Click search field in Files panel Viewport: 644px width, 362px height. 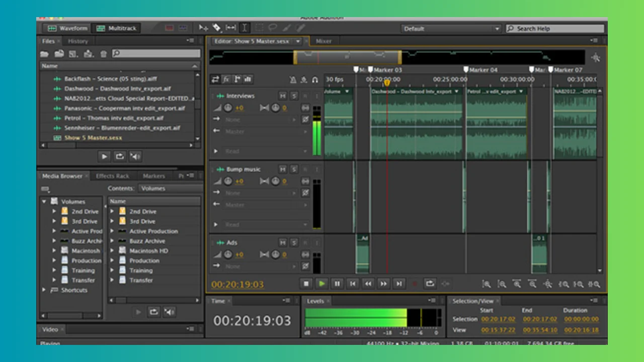tap(156, 53)
